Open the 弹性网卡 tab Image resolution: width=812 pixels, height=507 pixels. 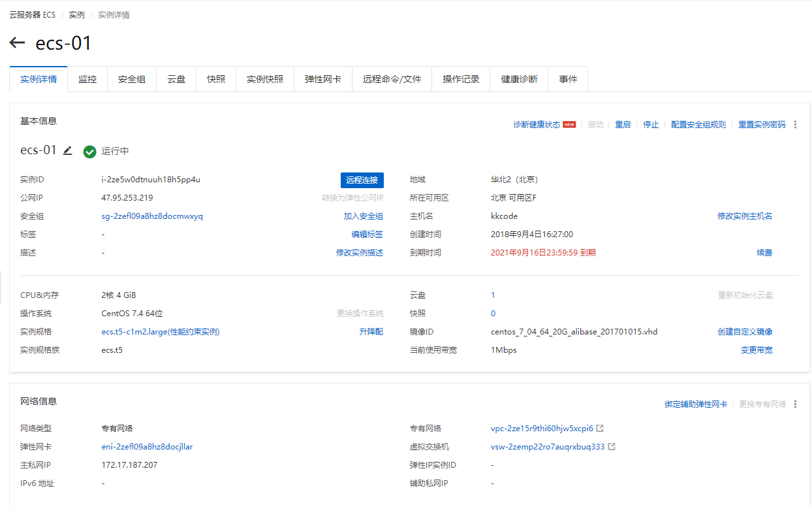pyautogui.click(x=323, y=79)
